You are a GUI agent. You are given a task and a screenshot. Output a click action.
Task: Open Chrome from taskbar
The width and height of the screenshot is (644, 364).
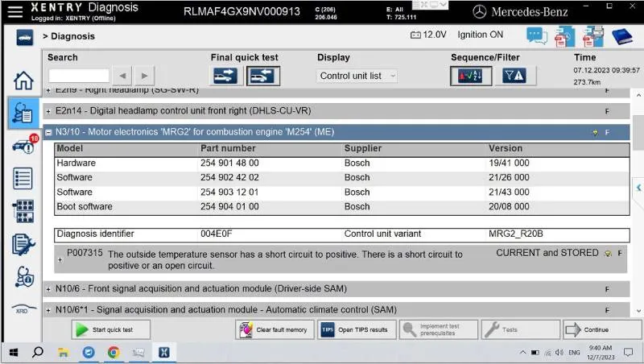[x=114, y=353]
